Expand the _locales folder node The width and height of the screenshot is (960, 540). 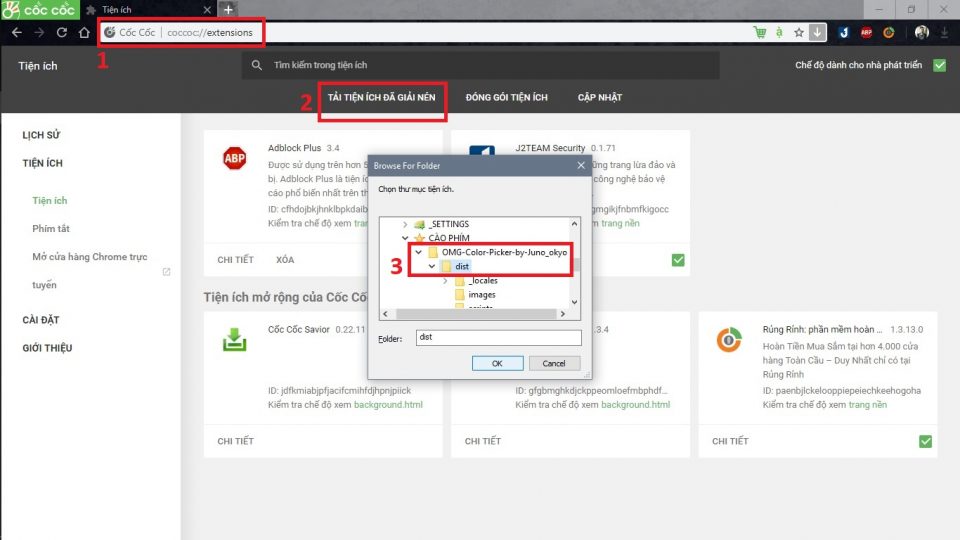click(x=445, y=280)
